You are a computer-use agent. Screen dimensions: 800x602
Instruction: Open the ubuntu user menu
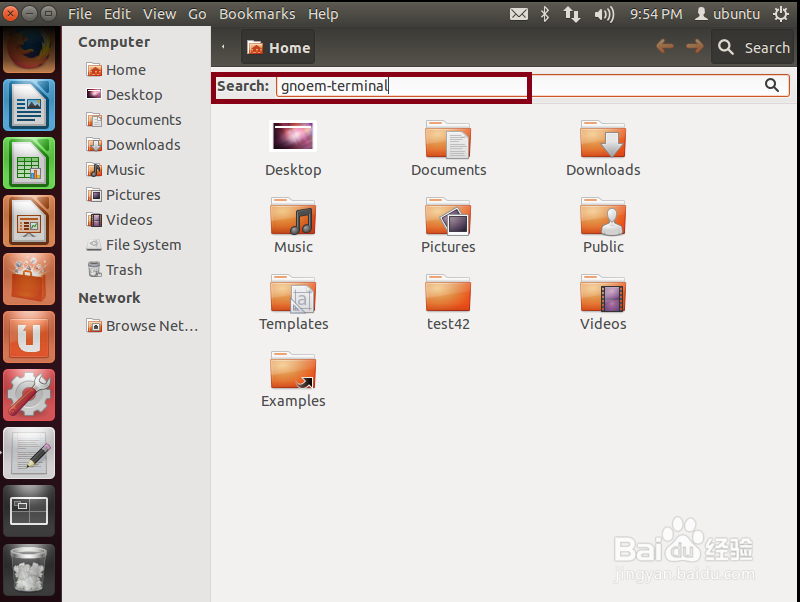click(x=728, y=14)
